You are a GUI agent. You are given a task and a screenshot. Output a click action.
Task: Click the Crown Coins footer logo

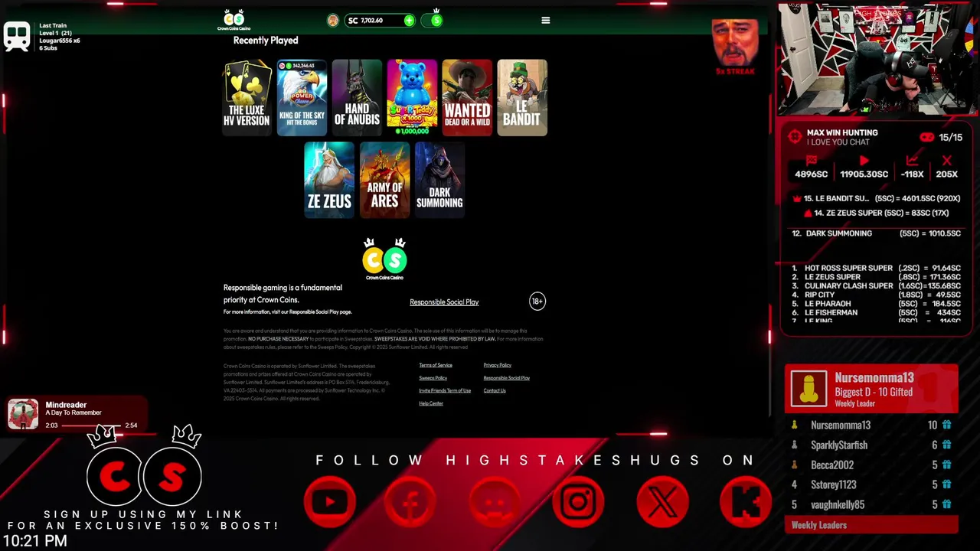(384, 259)
